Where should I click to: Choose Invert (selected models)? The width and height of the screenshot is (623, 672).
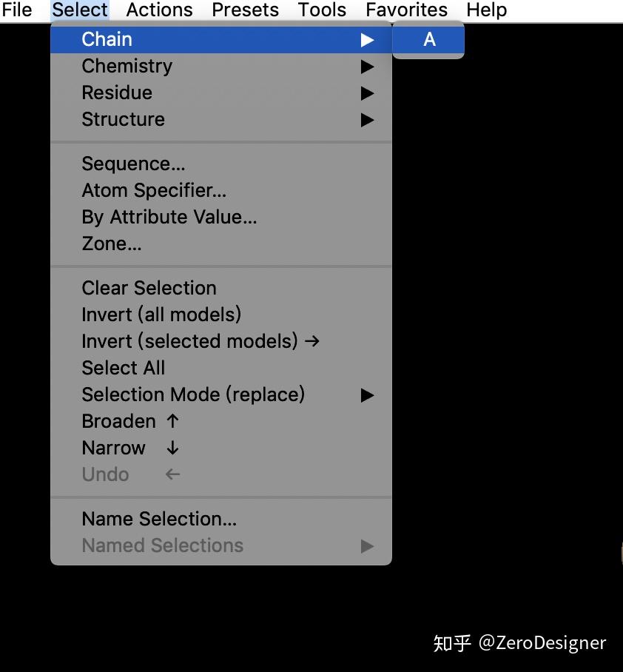[189, 342]
